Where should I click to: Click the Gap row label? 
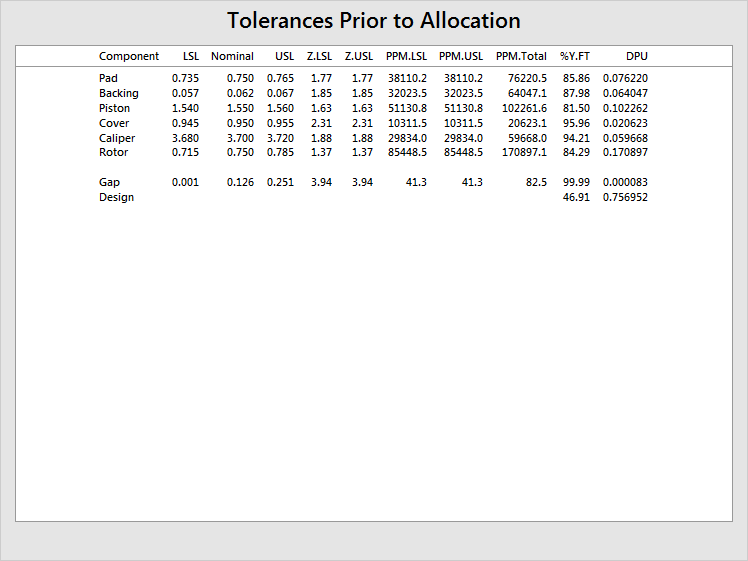click(109, 183)
